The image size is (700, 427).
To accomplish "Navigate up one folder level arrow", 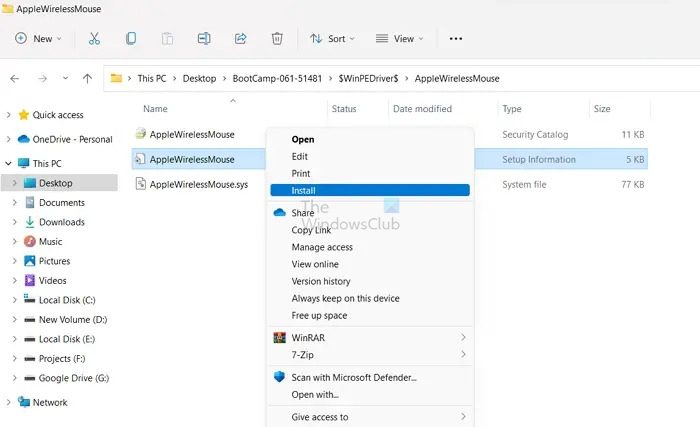I will [88, 78].
